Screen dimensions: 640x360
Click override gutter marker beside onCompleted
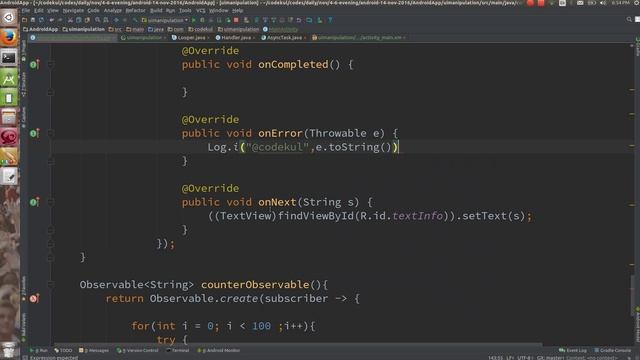[34, 64]
